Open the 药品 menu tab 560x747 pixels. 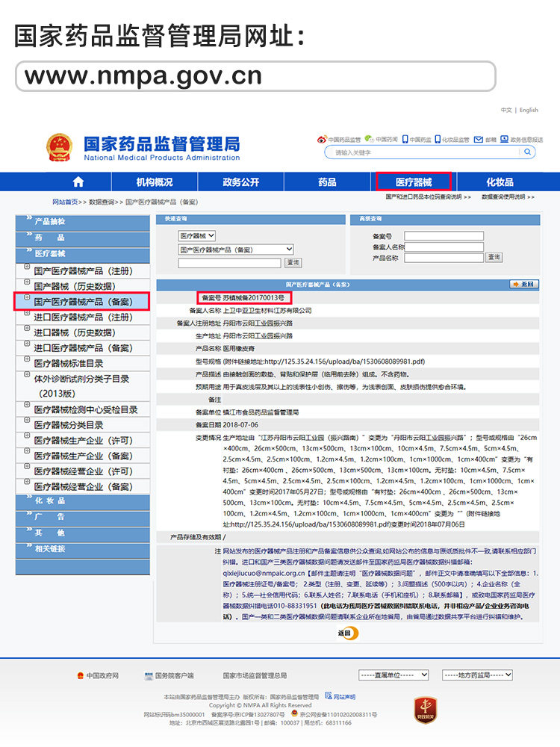(327, 182)
